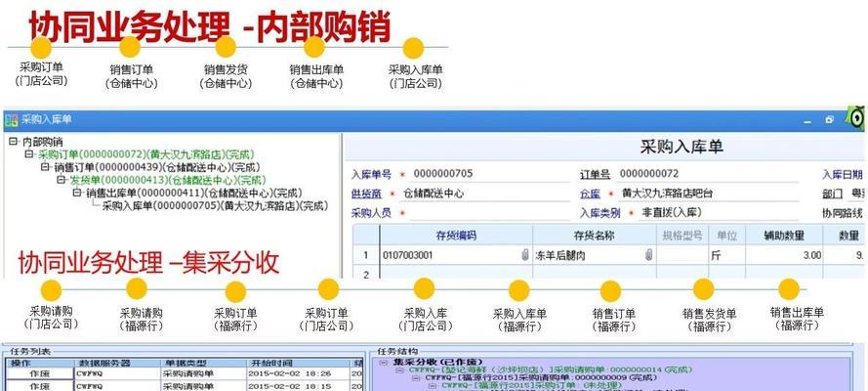The height and width of the screenshot is (391, 868).
Task: Collapse 采购请购单:0000000014 node in 任务结构
Action: point(399,369)
